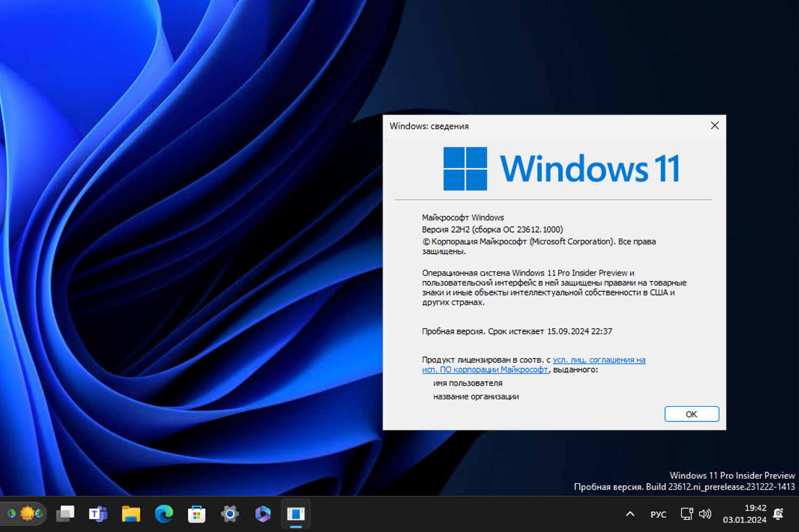Launch the Microsoft Store

(x=196, y=513)
